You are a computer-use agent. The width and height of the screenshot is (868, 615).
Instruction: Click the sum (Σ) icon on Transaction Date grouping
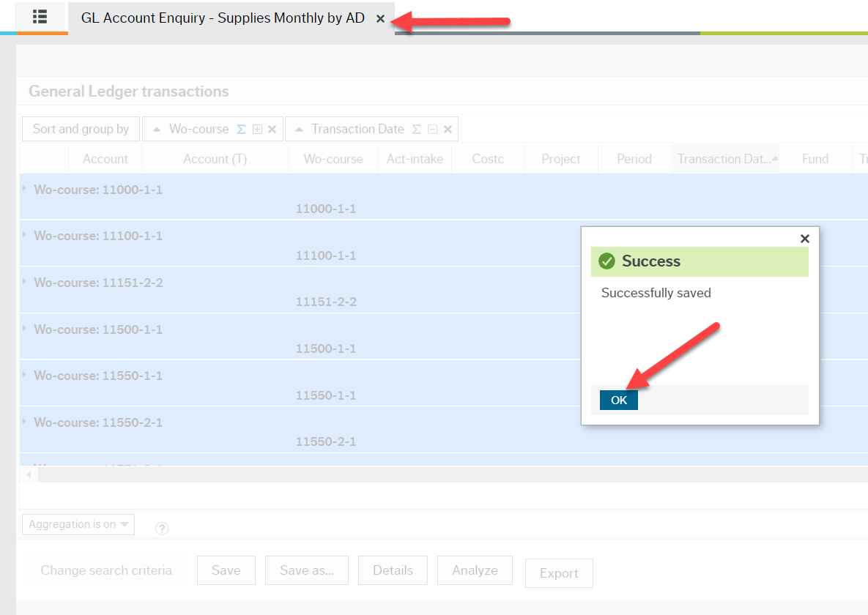(416, 128)
